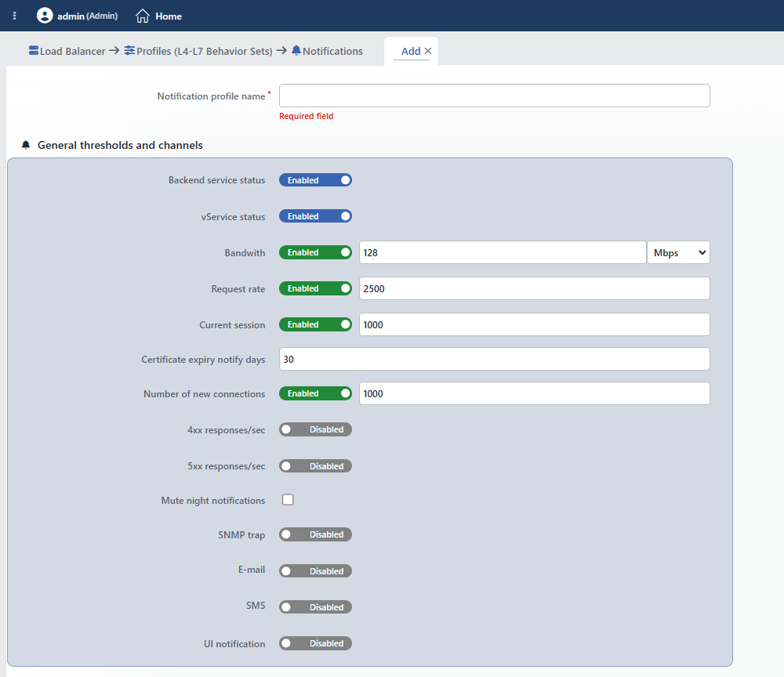This screenshot has height=677, width=784.
Task: Go to Notifications breadcrumb
Action: click(x=327, y=51)
